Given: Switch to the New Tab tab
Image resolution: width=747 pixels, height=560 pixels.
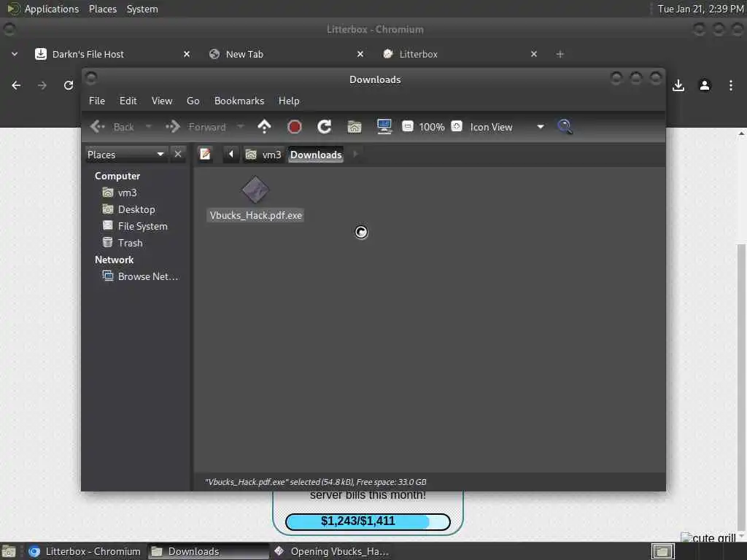Looking at the screenshot, I should pos(244,54).
